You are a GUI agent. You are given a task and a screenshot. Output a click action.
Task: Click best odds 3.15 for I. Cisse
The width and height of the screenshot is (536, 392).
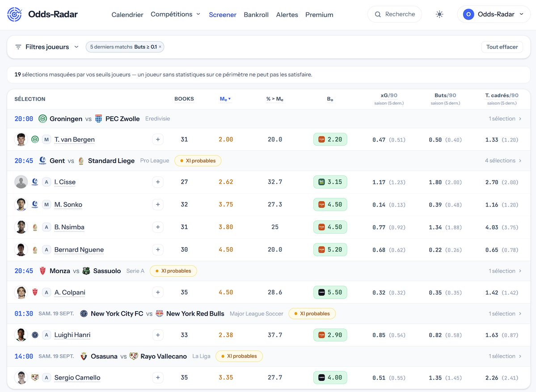[x=330, y=182]
